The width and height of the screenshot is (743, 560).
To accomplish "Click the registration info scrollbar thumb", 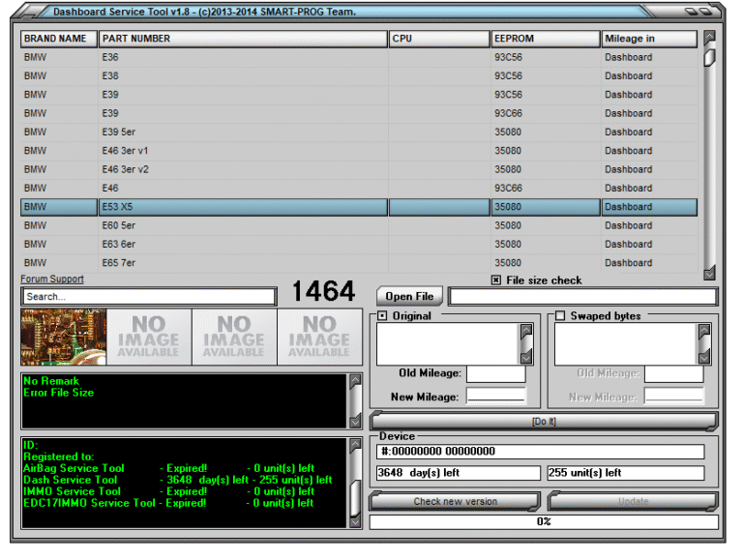I will 355,497.
